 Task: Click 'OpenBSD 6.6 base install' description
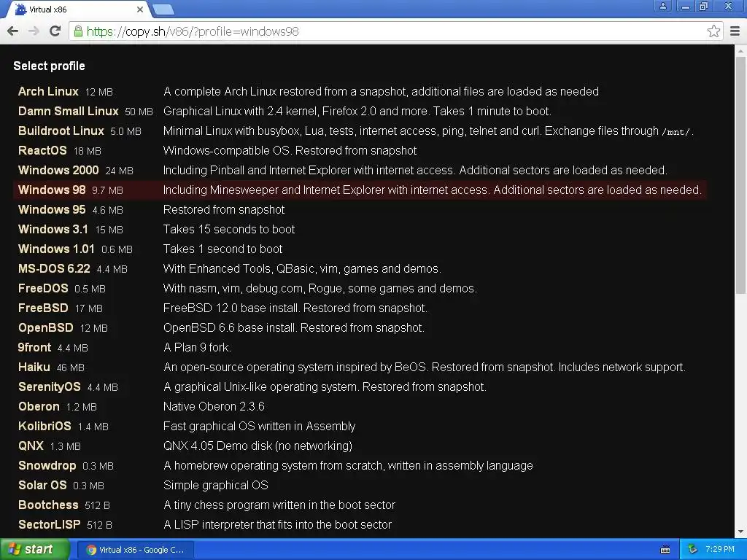293,327
